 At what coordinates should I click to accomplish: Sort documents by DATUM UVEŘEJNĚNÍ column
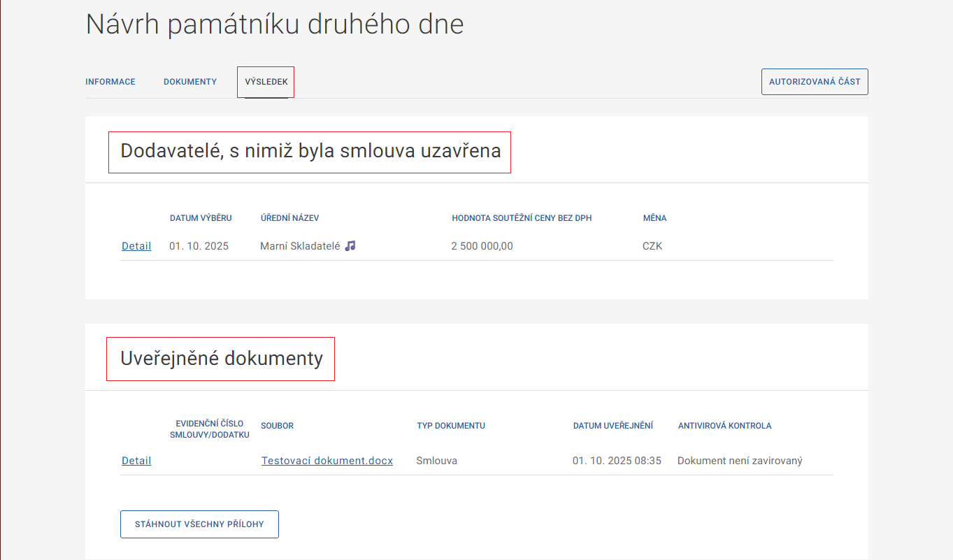pyautogui.click(x=613, y=425)
